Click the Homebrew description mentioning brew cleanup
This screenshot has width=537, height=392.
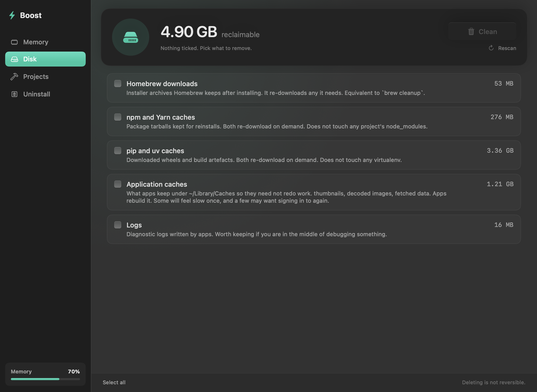click(x=275, y=93)
